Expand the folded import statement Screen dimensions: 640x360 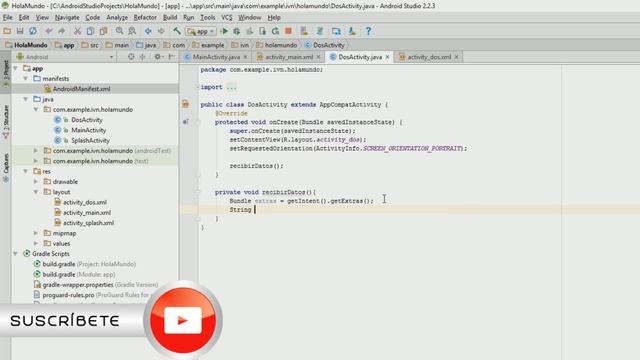pos(231,87)
